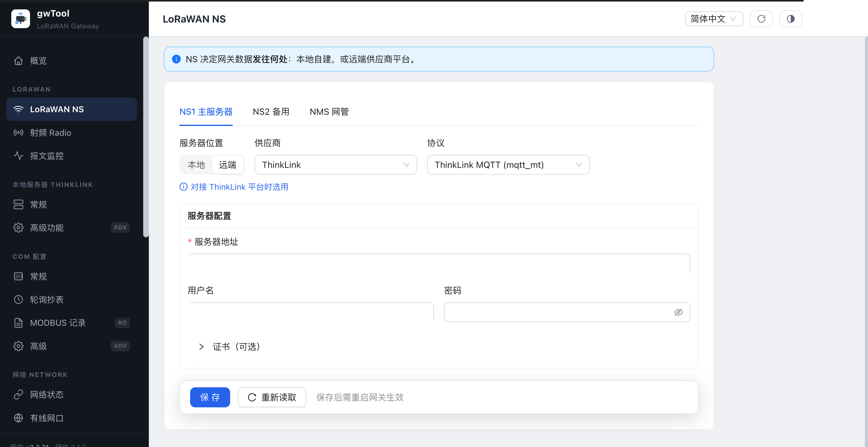Viewport: 868px width, 447px height.
Task: Click the 重新读取 button
Action: (272, 398)
